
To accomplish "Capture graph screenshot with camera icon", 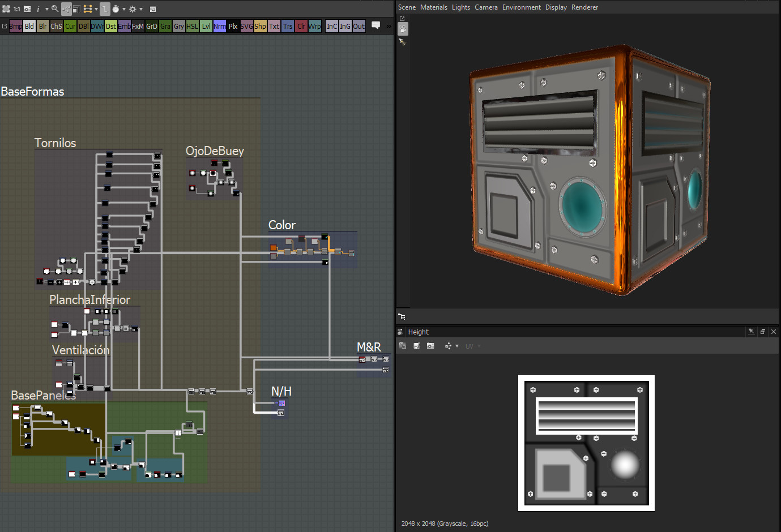I will 27,8.
